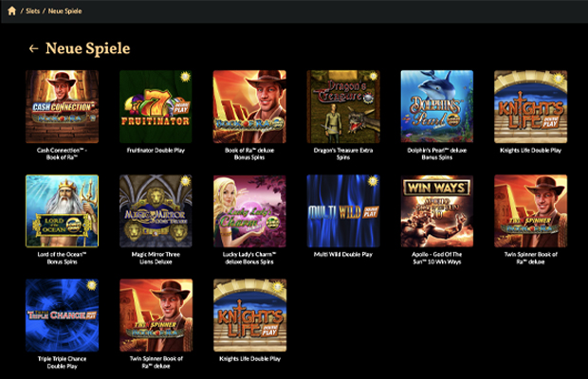Click the sun badge on Triple Chance tile
Image resolution: width=588 pixels, height=379 pixels.
tap(91, 285)
